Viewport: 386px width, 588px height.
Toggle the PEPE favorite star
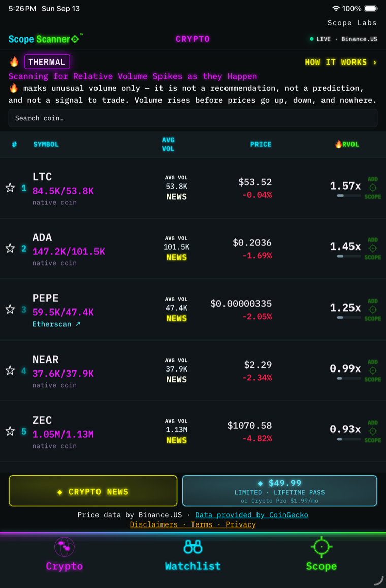coord(10,310)
